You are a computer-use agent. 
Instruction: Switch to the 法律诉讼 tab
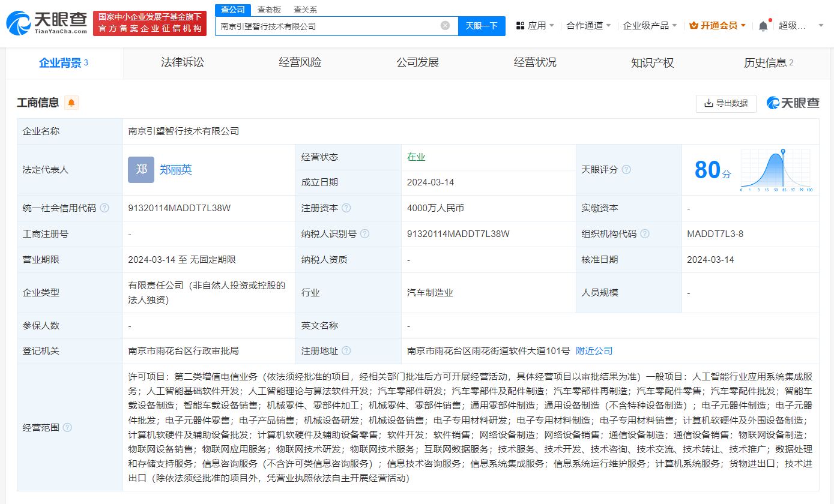point(183,62)
